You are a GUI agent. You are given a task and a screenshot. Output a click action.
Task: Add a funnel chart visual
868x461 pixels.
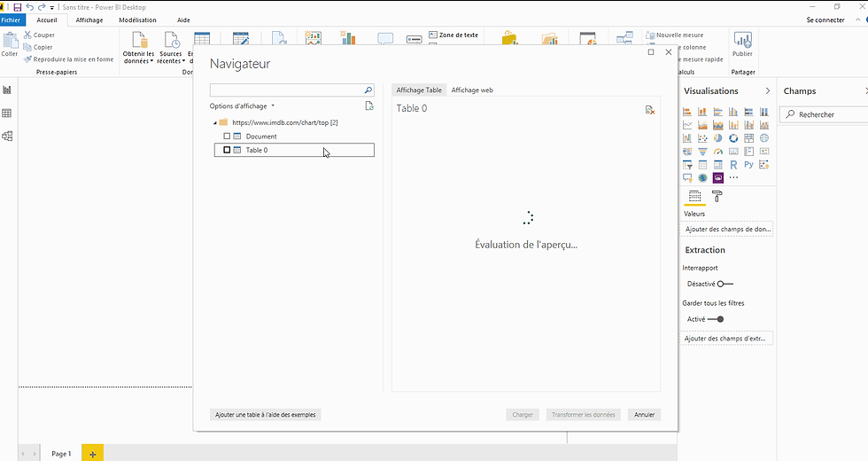(702, 152)
